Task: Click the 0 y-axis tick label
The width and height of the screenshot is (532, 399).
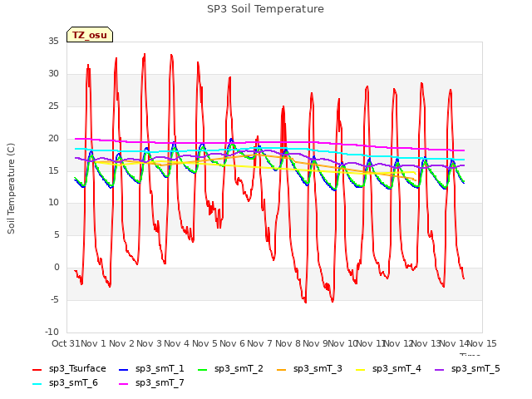Action: click(57, 268)
